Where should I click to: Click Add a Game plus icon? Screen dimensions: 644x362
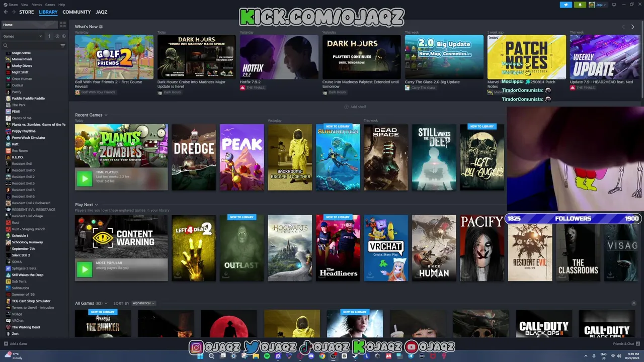click(x=6, y=344)
